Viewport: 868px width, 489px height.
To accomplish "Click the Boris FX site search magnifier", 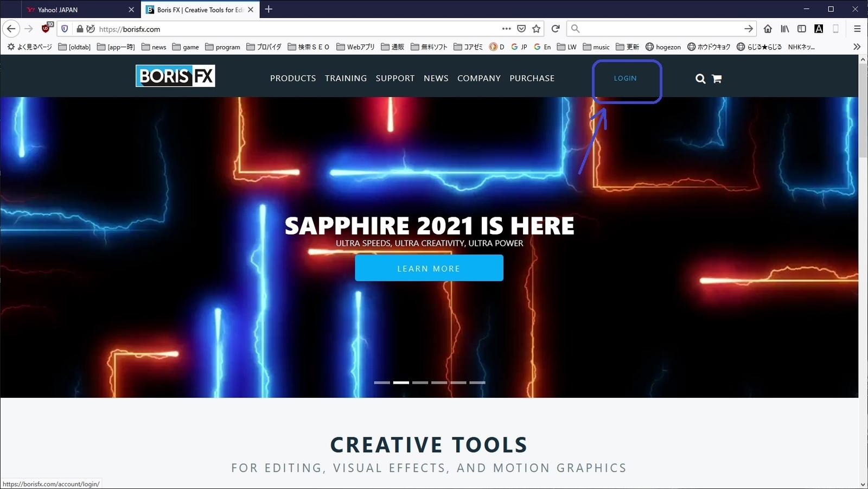I will click(700, 79).
